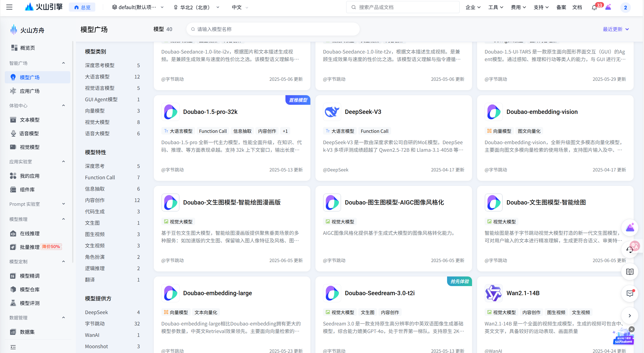Filter by DeepSeek provider
644x353 pixels.
pyautogui.click(x=96, y=312)
